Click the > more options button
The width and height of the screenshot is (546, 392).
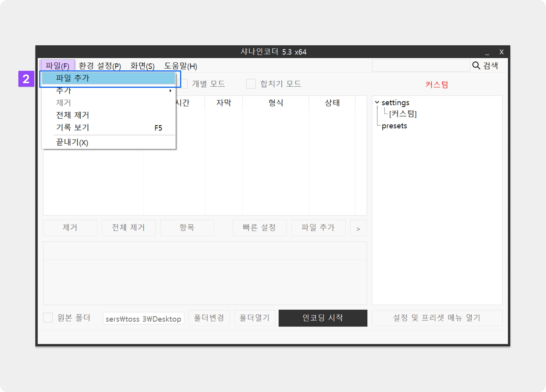[x=358, y=228]
